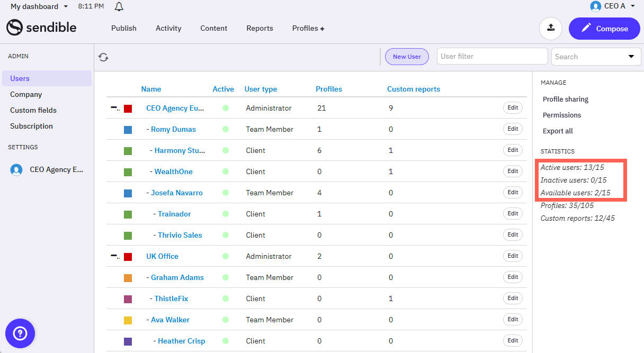The image size is (644, 353).
Task: Open the notifications bell
Action: pos(119,6)
